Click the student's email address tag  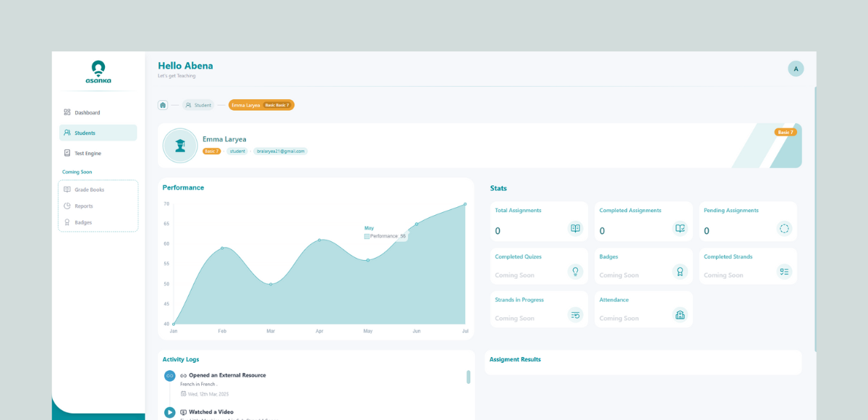click(x=280, y=151)
